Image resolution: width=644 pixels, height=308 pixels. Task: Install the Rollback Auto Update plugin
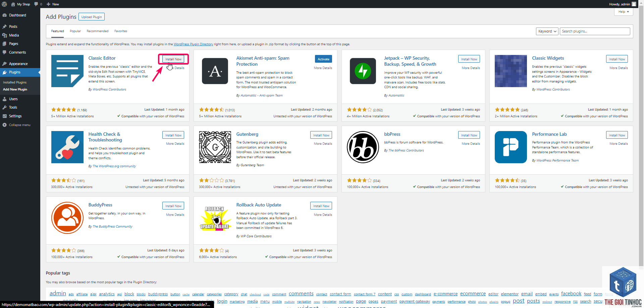point(321,206)
